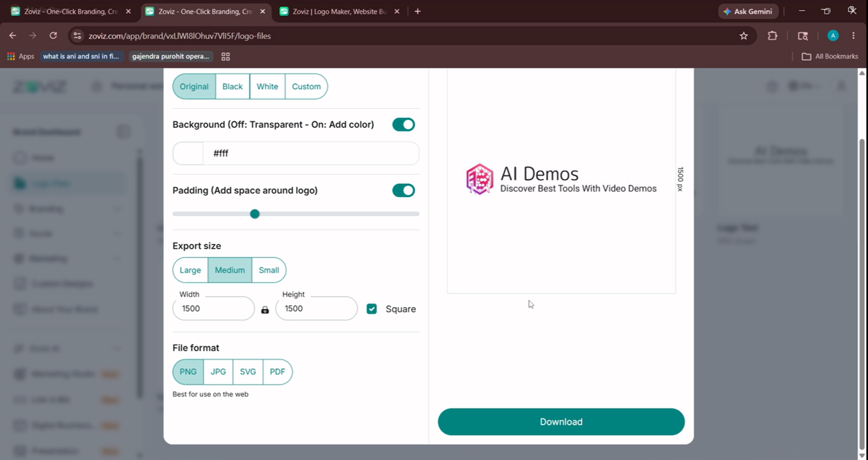This screenshot has width=868, height=460.
Task: Close the Zoviz Logo Maker tab
Action: (x=397, y=11)
